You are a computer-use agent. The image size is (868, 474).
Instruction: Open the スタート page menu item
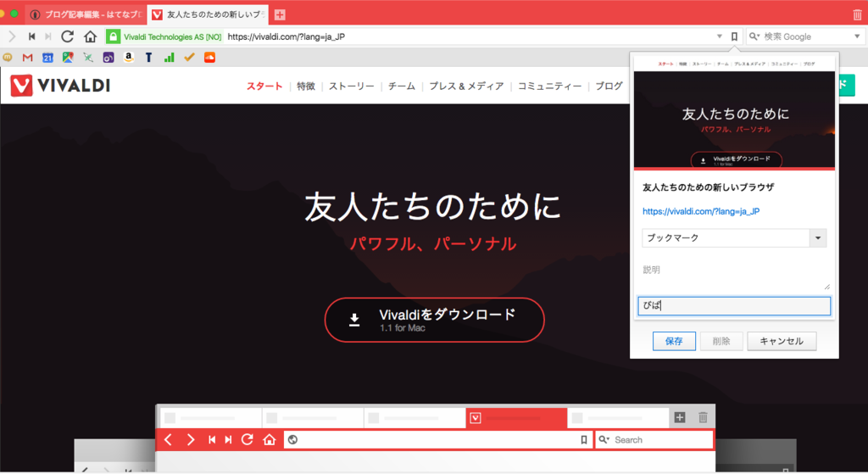(x=264, y=86)
